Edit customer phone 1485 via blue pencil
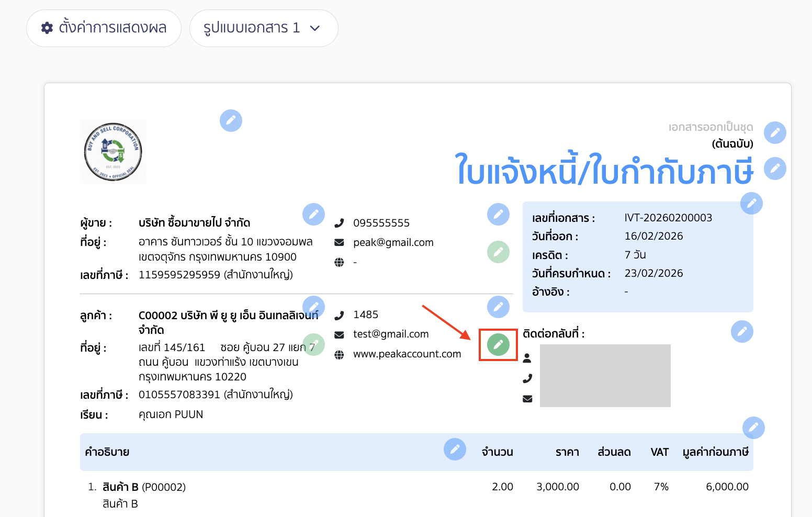This screenshot has height=517, width=812. click(x=498, y=307)
